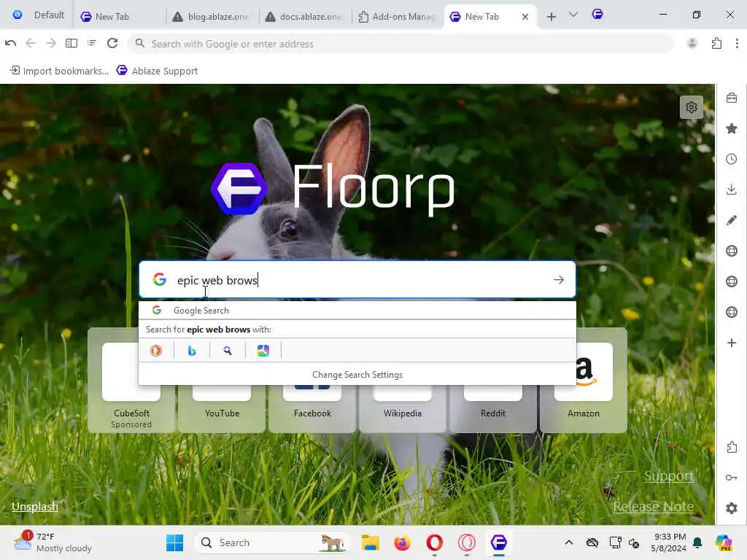Open a new tab with plus button
This screenshot has width=747, height=560.
coord(551,17)
